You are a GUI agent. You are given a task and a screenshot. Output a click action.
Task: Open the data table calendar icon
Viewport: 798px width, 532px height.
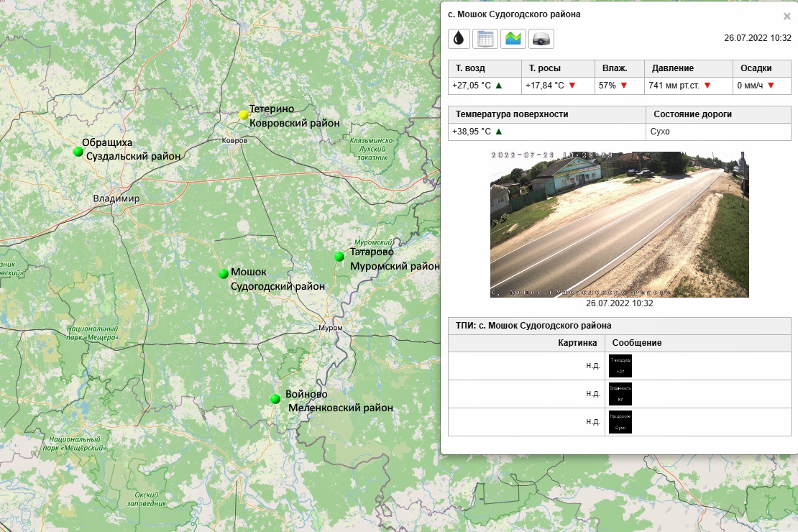click(x=485, y=39)
